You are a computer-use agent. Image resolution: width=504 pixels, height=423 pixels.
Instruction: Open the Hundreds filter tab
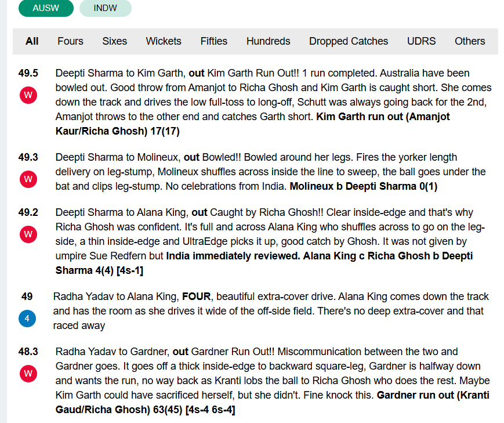point(268,41)
